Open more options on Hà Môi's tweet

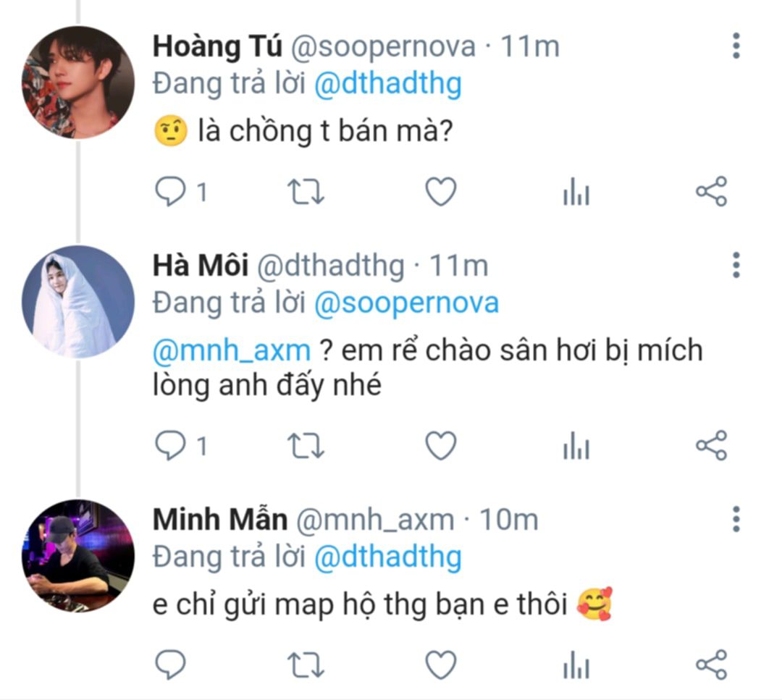click(x=736, y=266)
